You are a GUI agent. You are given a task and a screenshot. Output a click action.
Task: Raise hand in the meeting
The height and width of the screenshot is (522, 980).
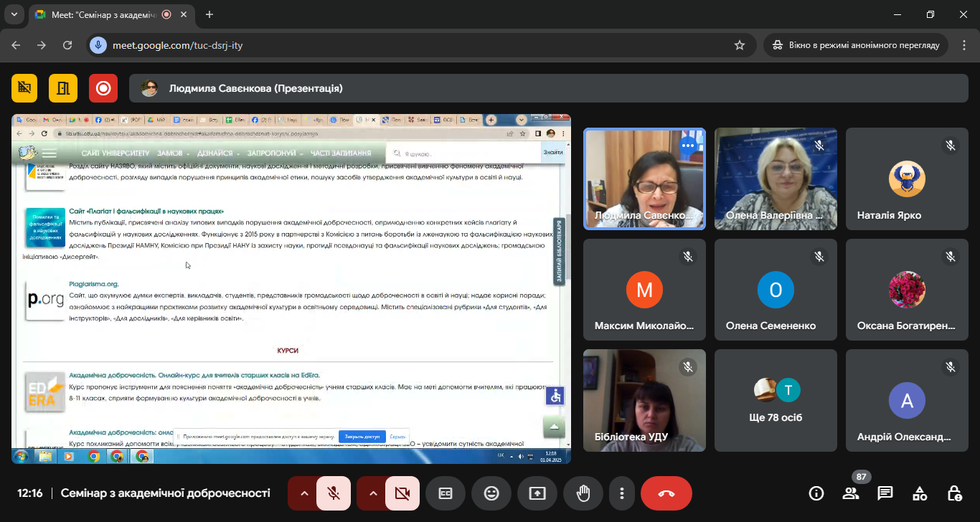583,493
